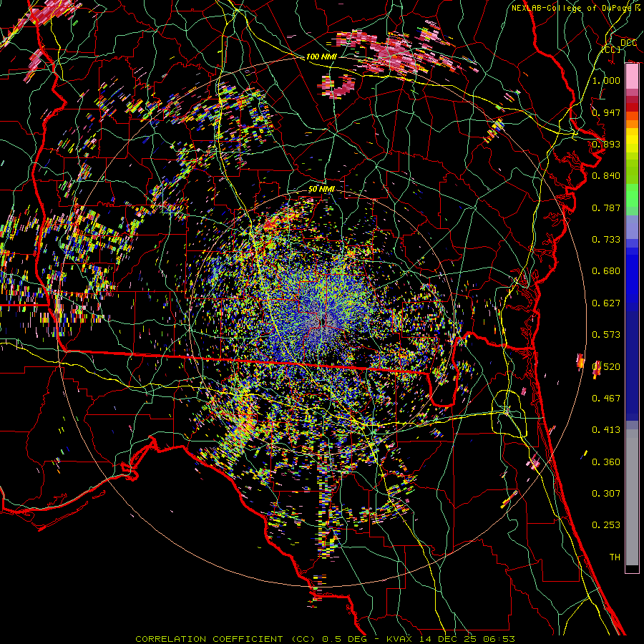Screen dimensions: 644x644
Task: Click the 0.893 legend value
Action: click(606, 144)
